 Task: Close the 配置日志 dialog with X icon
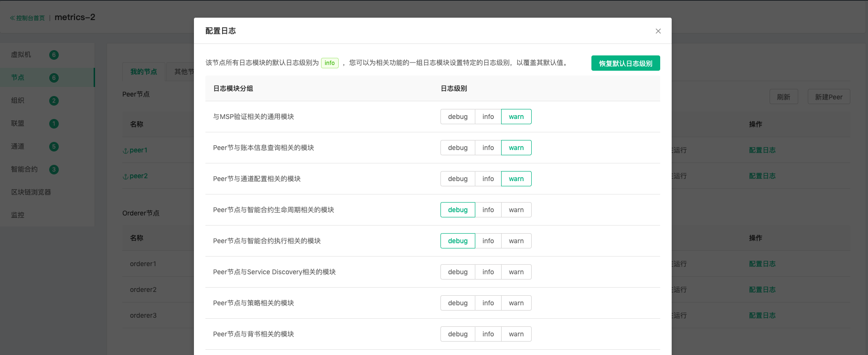point(658,31)
